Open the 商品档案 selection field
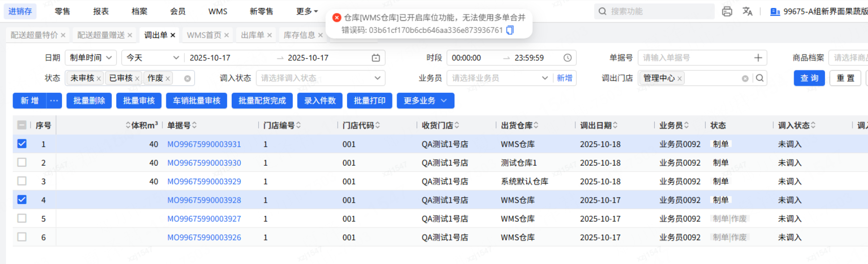The width and height of the screenshot is (868, 264). 848,58
